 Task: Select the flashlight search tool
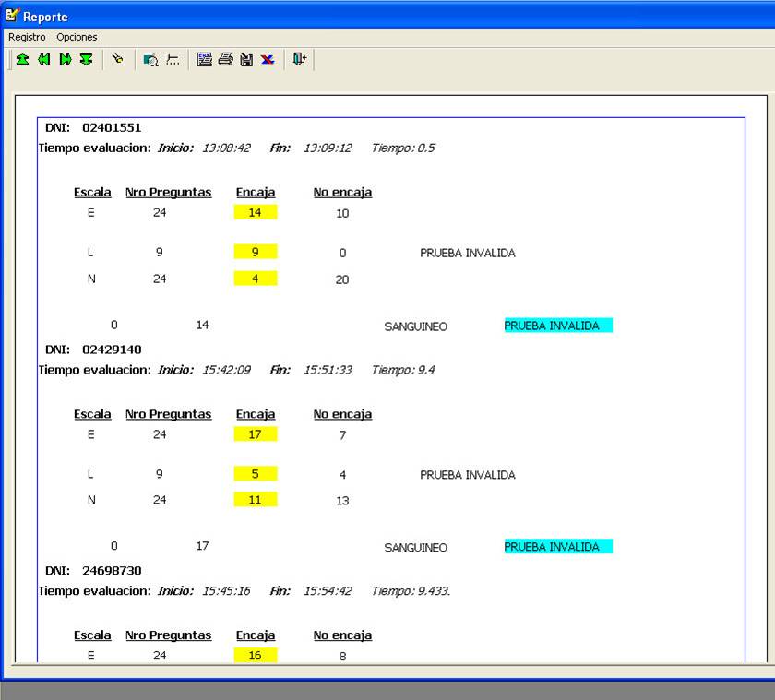tap(118, 59)
